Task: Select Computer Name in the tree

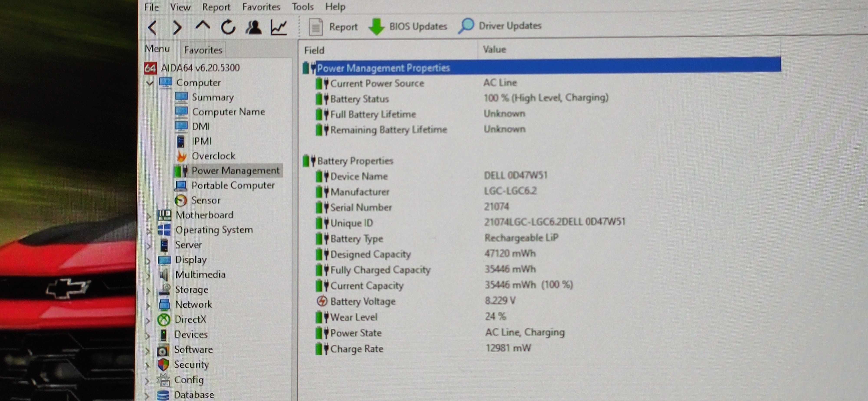Action: coord(229,112)
